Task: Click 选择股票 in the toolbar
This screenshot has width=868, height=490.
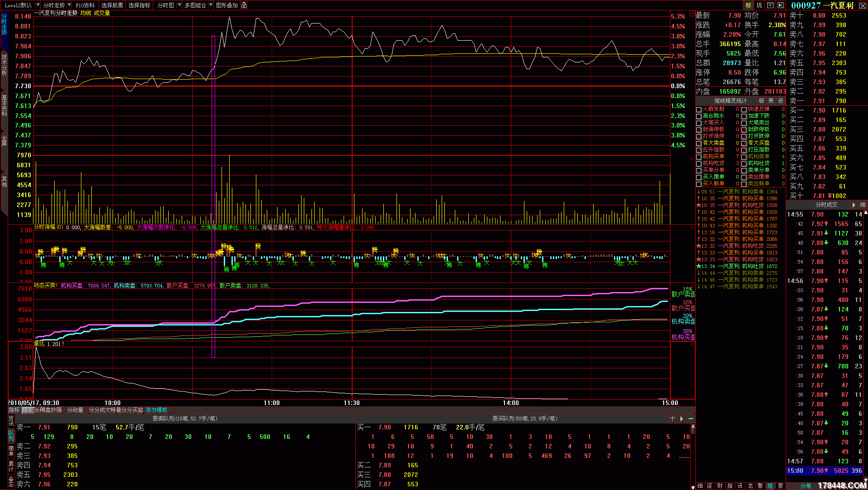Action: (x=112, y=5)
